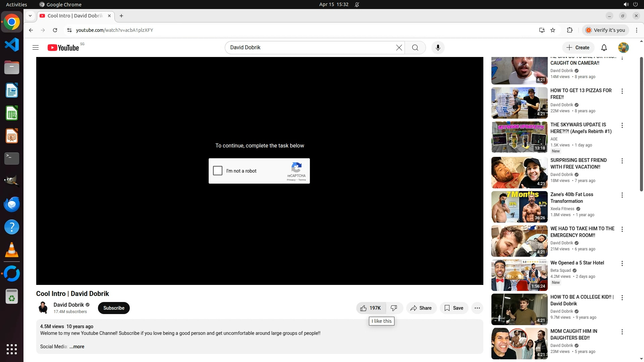Click the YouTube voice search microphone icon
644x362 pixels.
(x=438, y=48)
